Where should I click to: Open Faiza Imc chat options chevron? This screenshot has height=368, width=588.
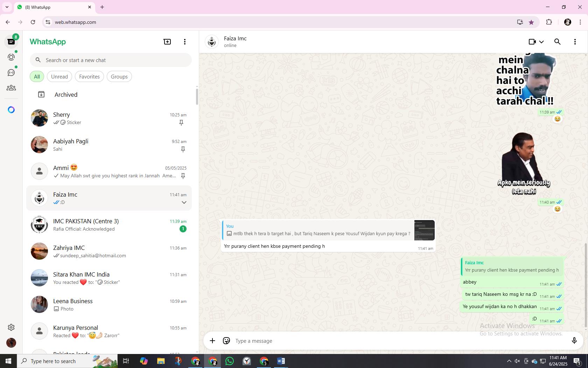(184, 203)
